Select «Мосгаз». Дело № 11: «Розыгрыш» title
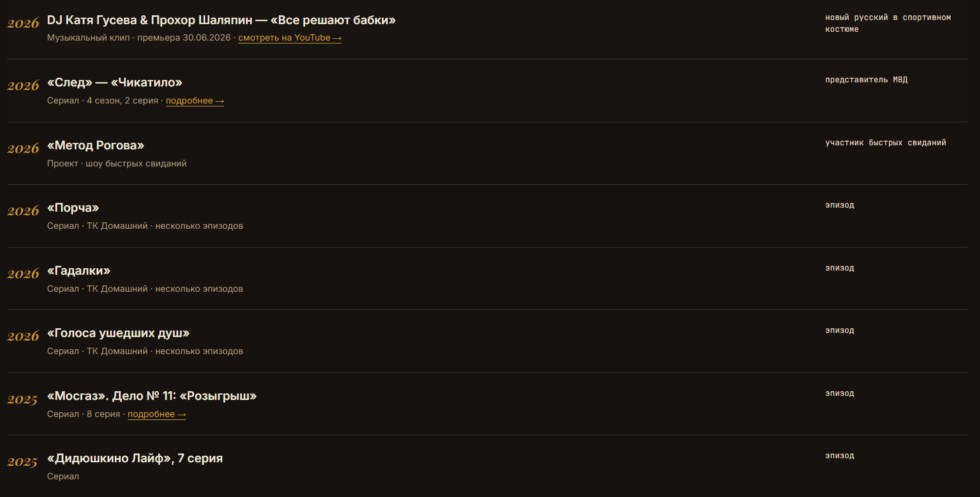Screen dimensions: 980x497 click(152, 396)
